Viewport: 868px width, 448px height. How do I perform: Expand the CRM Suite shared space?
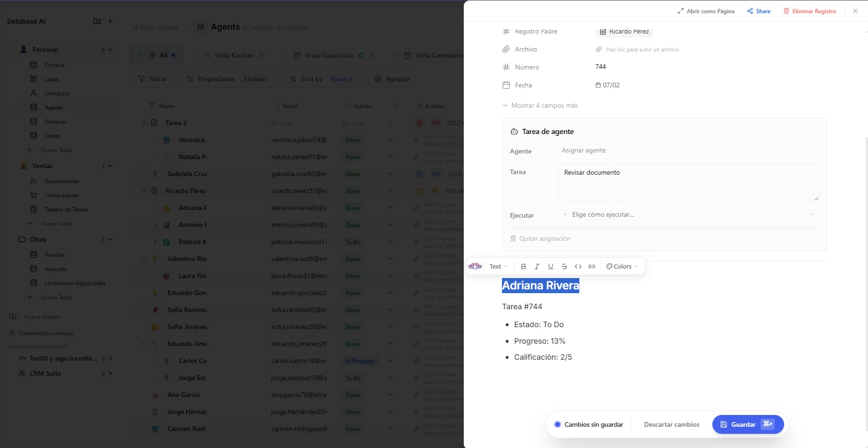click(110, 373)
